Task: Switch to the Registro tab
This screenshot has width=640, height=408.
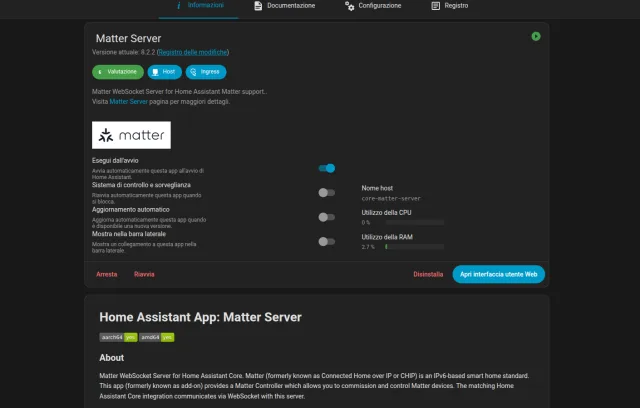Action: (450, 6)
